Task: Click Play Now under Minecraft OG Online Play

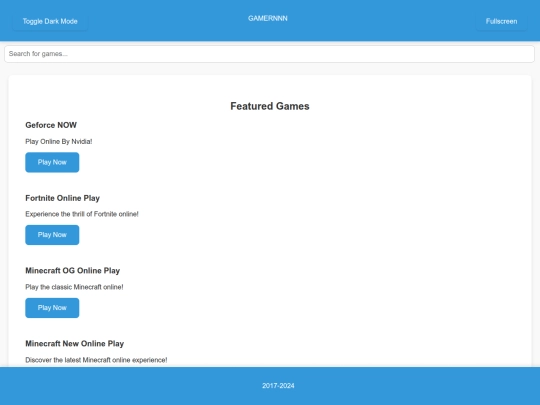Action: coord(52,308)
